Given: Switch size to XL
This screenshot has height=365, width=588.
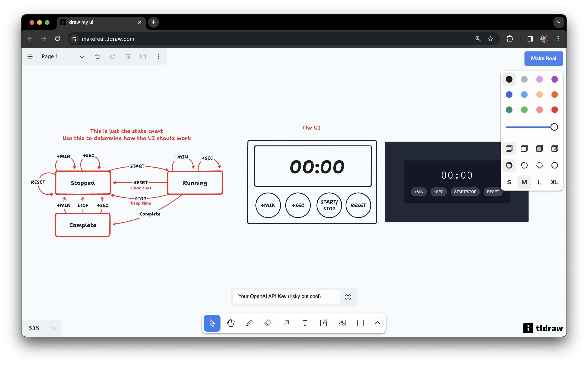Looking at the screenshot, I should [554, 182].
